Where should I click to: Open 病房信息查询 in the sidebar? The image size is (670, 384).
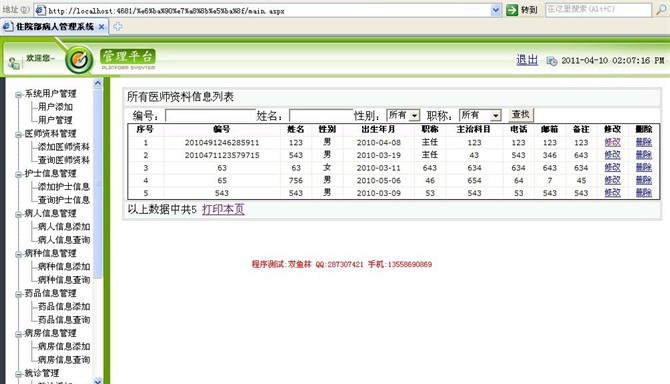point(64,360)
